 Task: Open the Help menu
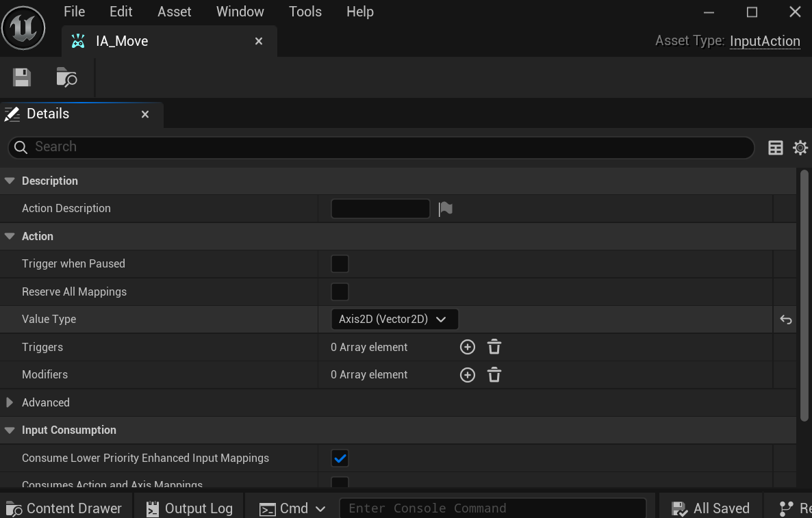pyautogui.click(x=360, y=12)
